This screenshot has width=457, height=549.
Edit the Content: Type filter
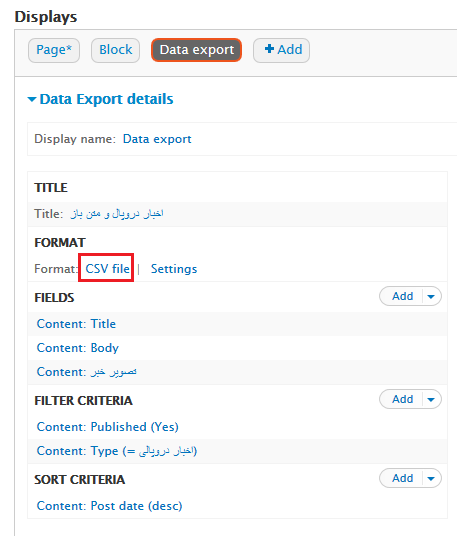(x=117, y=451)
